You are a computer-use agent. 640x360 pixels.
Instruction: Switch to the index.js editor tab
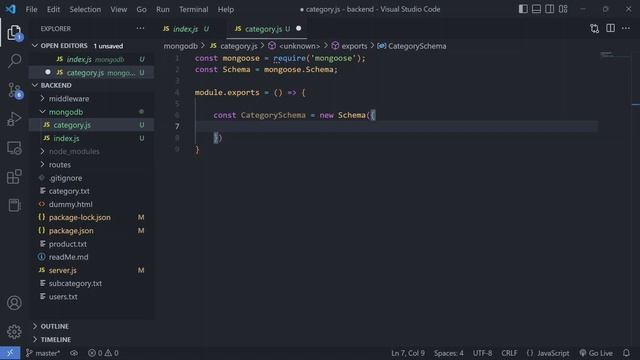pyautogui.click(x=186, y=29)
